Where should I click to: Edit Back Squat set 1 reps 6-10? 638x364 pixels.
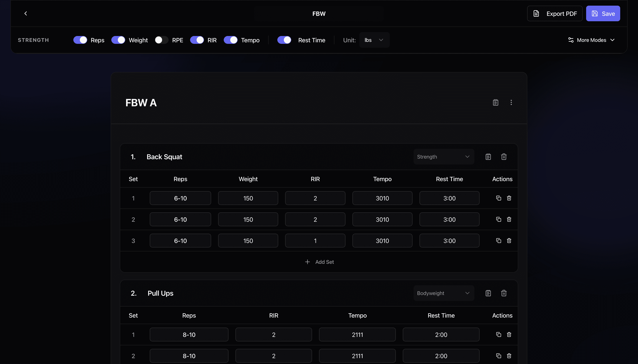tap(180, 198)
